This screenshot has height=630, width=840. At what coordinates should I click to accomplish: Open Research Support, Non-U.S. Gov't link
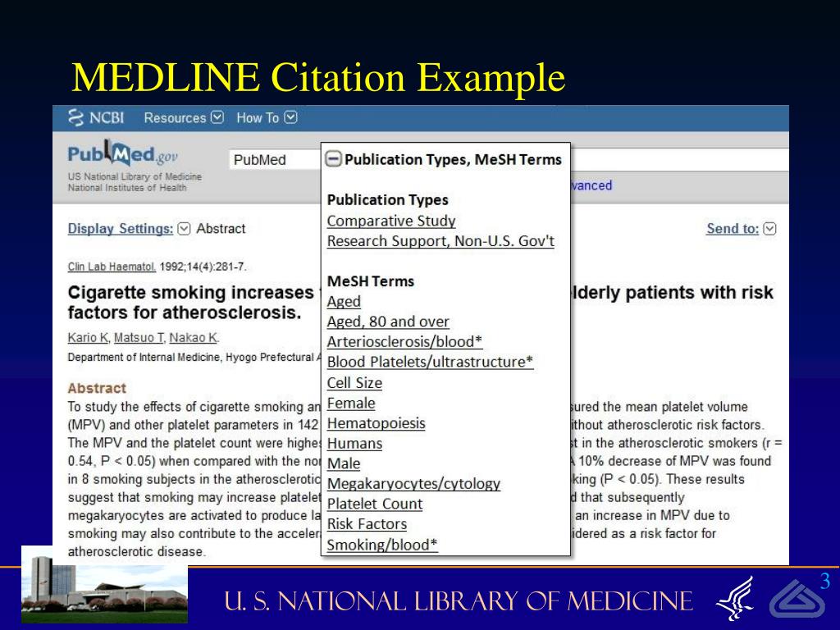[441, 241]
